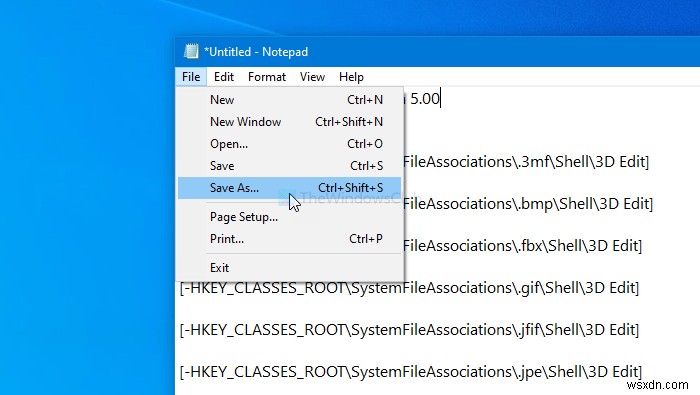
Task: Open the Format menu
Action: pos(267,77)
